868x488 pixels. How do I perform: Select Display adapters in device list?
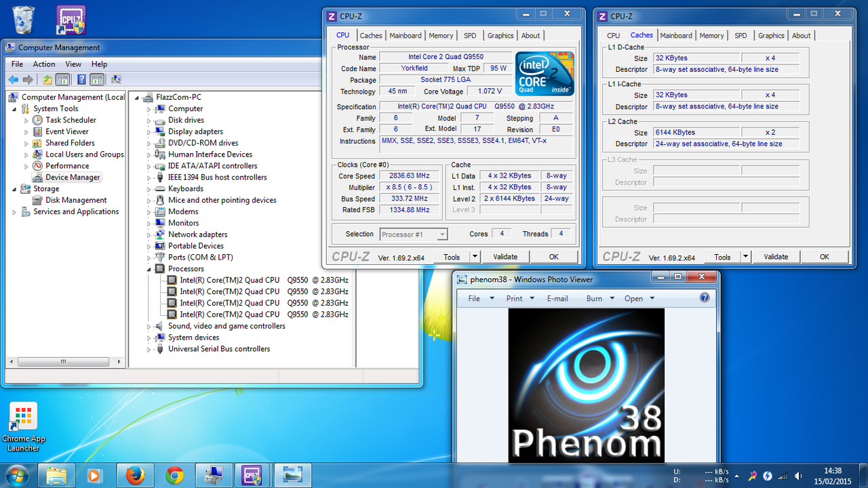point(195,131)
